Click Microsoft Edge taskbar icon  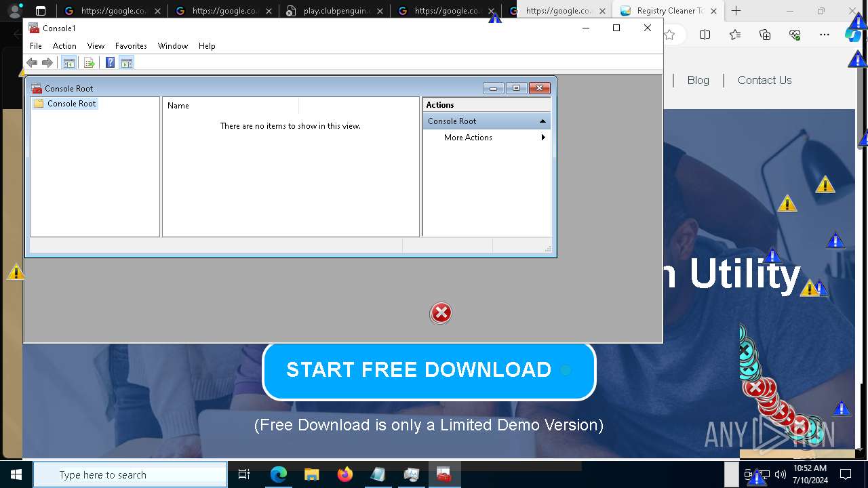279,474
